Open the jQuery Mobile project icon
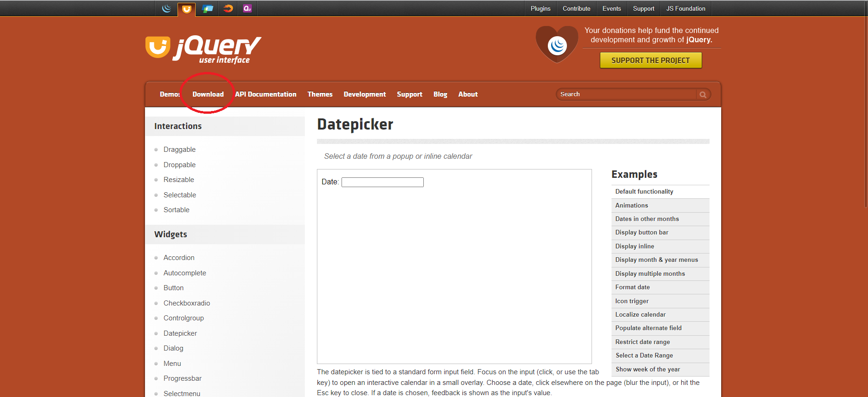868x397 pixels. pyautogui.click(x=207, y=8)
